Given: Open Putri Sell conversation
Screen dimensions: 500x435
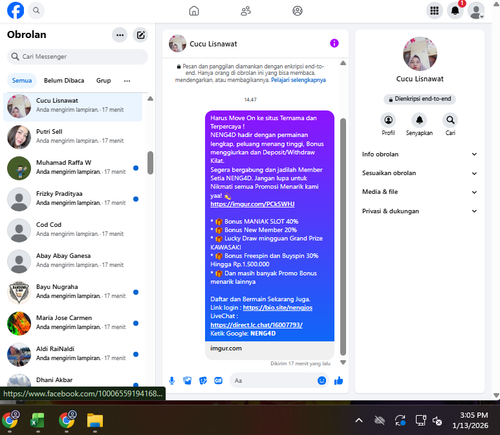Looking at the screenshot, I should pyautogui.click(x=73, y=136).
